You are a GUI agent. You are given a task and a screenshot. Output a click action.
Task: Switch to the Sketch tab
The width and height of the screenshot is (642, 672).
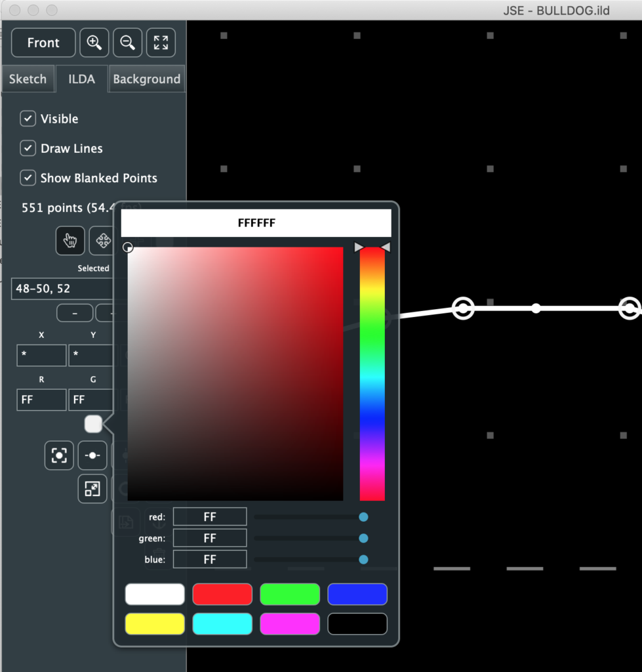[28, 79]
